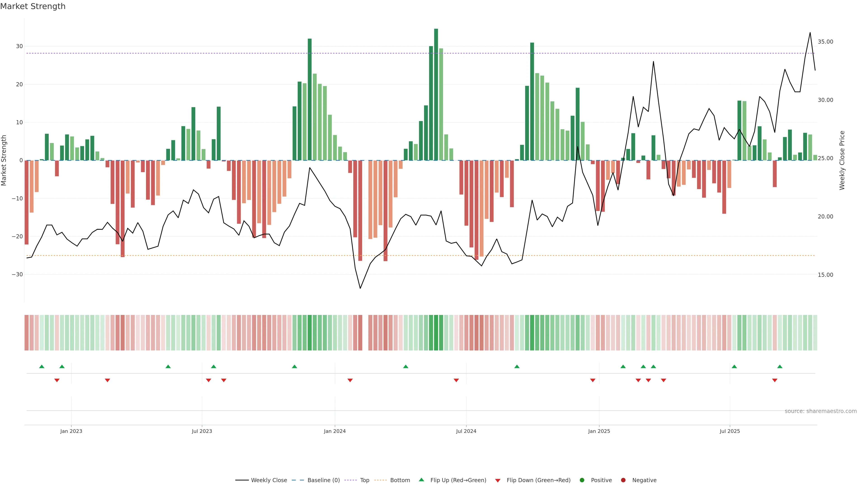This screenshot has width=868, height=488.
Task: Click the darkest green heatmap strip cell
Action: (x=436, y=333)
